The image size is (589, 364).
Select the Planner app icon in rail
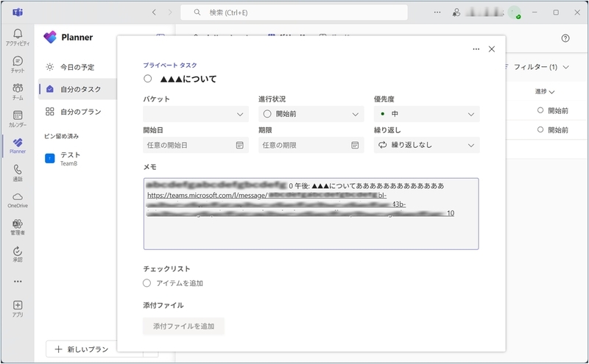(x=17, y=146)
